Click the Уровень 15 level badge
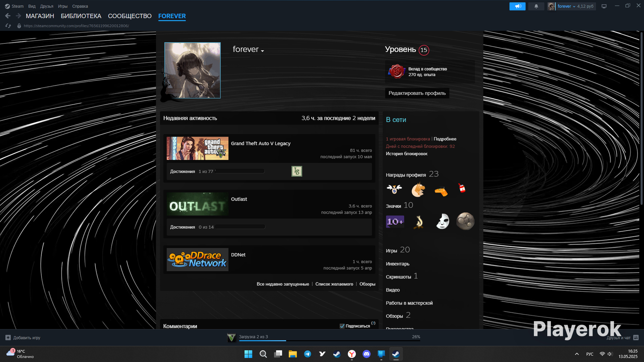Image resolution: width=644 pixels, height=362 pixels. 424,50
